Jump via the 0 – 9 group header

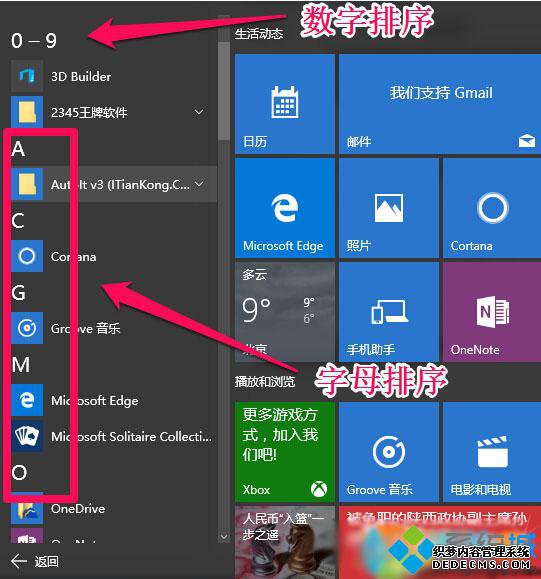pyautogui.click(x=34, y=41)
